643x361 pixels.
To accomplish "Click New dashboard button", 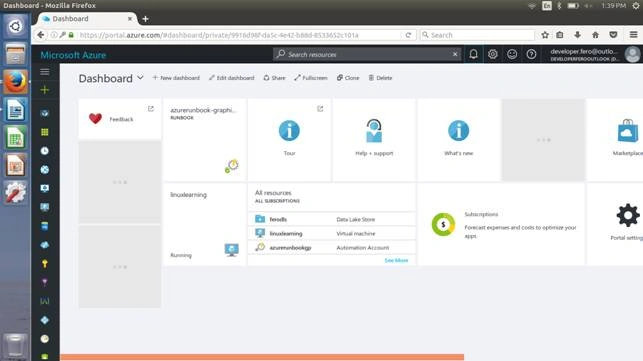I will [176, 78].
